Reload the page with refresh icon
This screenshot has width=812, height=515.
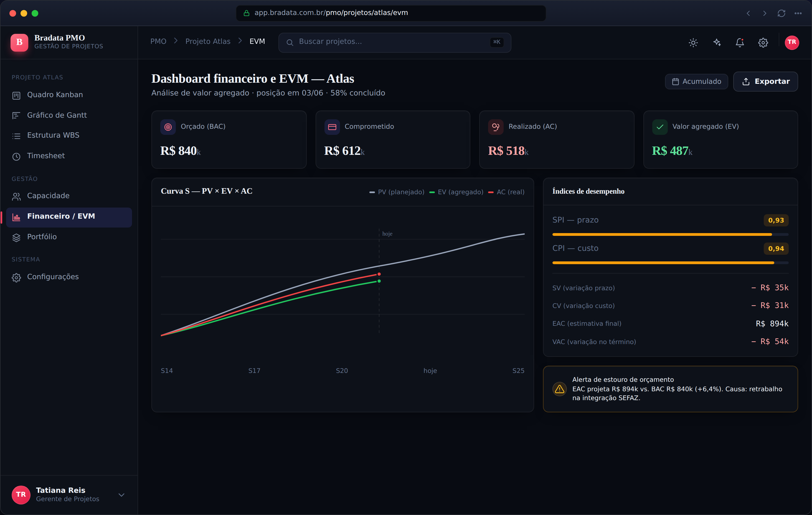781,14
